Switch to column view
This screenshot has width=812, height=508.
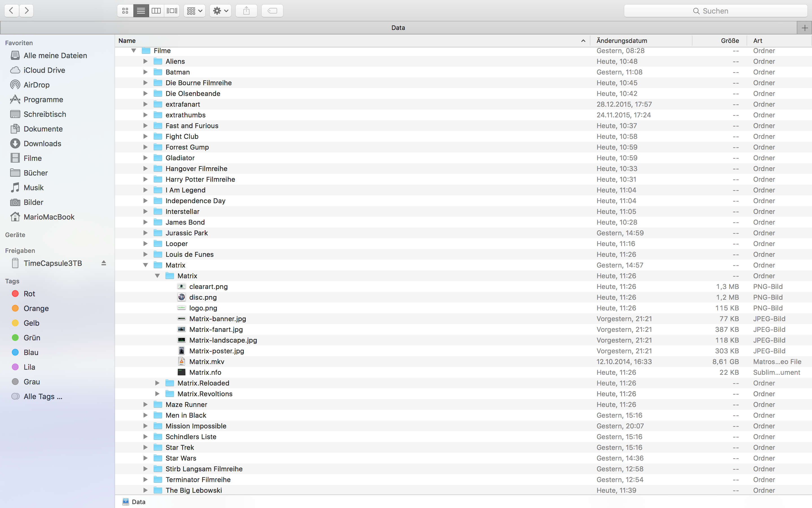[x=156, y=11]
